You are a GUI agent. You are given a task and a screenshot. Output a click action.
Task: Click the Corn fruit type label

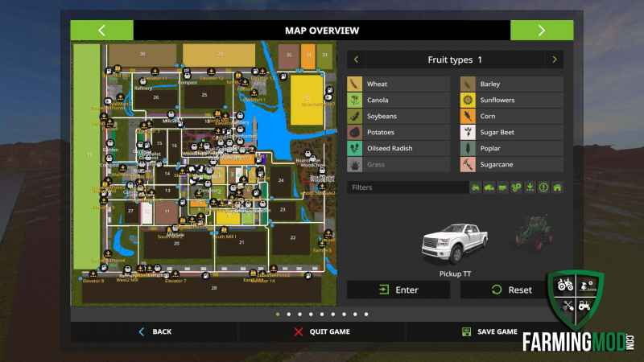[488, 116]
